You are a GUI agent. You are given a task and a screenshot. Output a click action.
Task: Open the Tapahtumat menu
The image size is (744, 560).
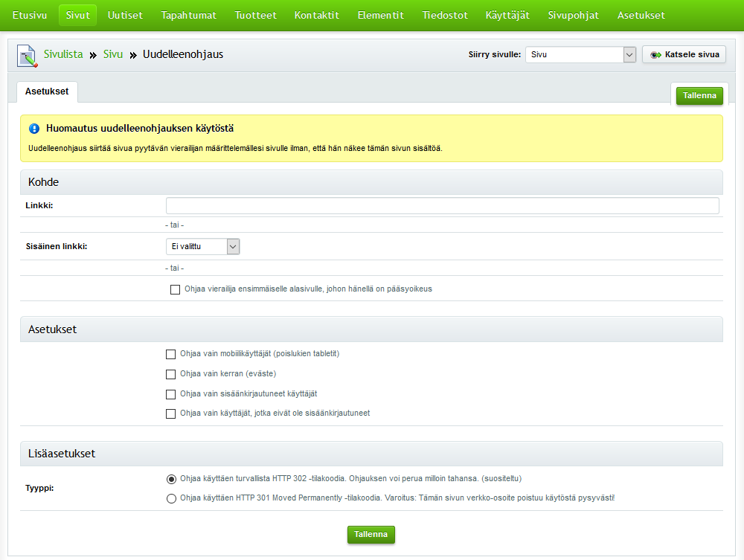point(189,15)
